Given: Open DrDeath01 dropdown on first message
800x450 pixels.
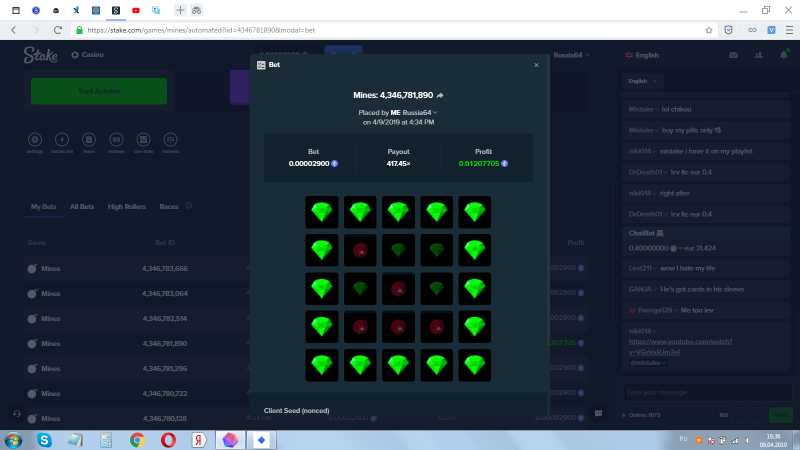Looking at the screenshot, I should 665,172.
